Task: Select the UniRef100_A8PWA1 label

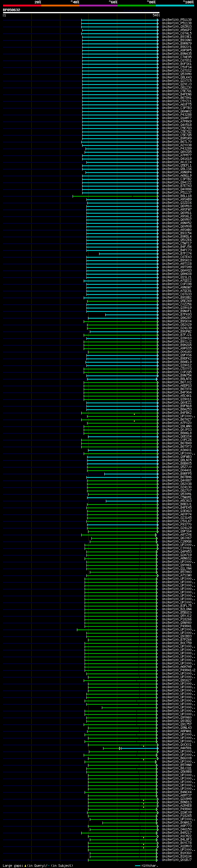Action: 176,731
